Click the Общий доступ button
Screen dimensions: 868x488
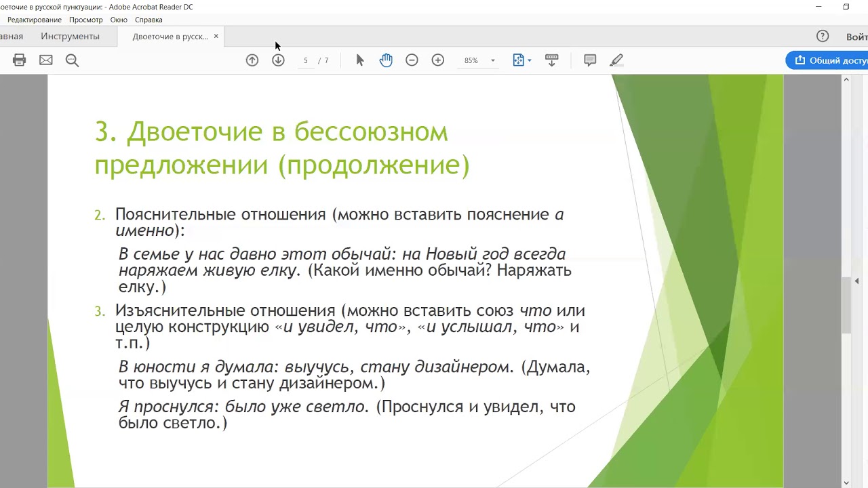[x=827, y=60]
